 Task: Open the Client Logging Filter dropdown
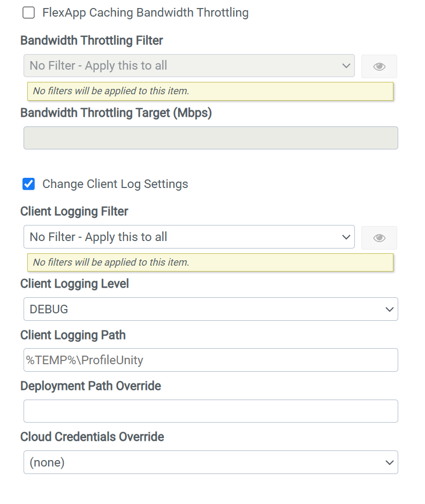click(189, 237)
